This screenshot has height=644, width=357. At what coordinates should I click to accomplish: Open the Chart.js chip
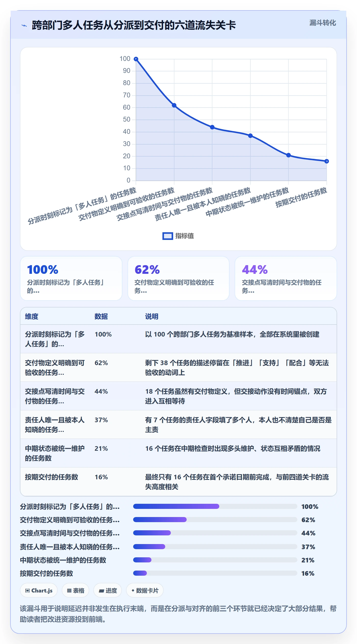(39, 590)
